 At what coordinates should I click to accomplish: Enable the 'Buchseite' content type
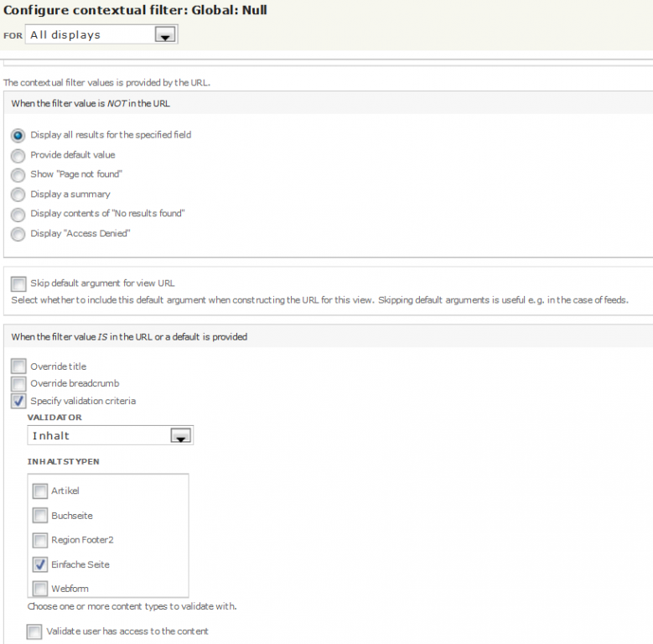pyautogui.click(x=40, y=516)
